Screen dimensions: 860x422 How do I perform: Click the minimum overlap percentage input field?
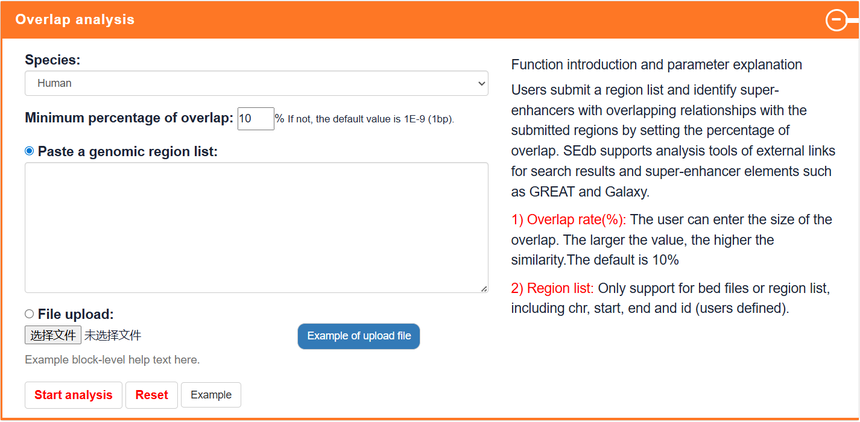click(x=256, y=119)
